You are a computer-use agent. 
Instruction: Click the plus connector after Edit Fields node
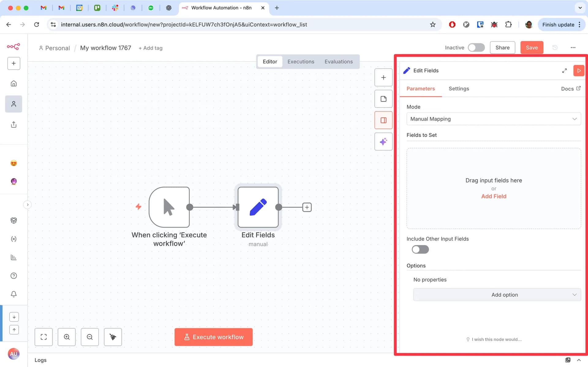tap(307, 207)
